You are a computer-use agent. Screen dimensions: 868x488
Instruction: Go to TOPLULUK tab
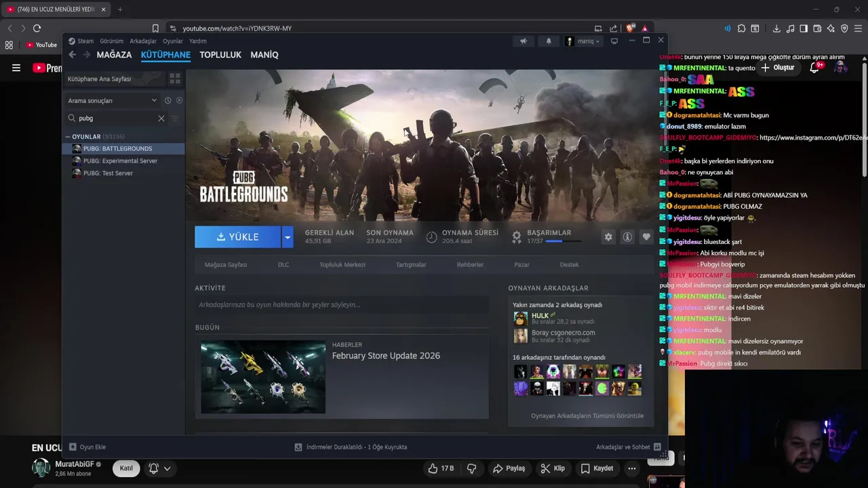coord(220,55)
